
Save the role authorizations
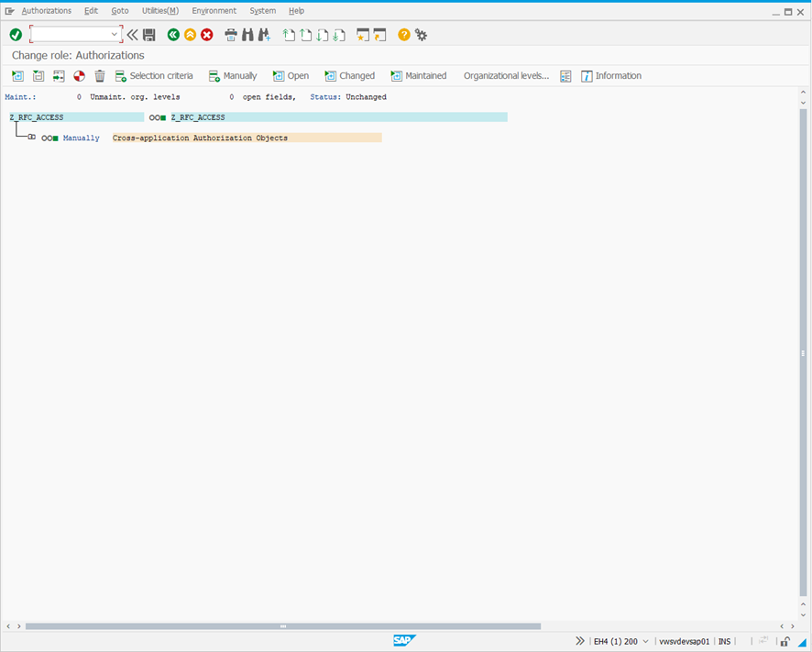pos(148,34)
